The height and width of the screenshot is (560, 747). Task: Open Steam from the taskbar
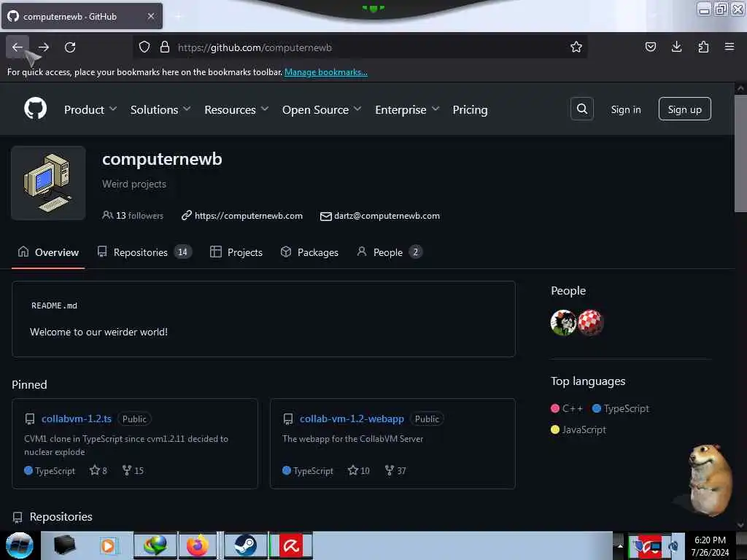coord(245,545)
